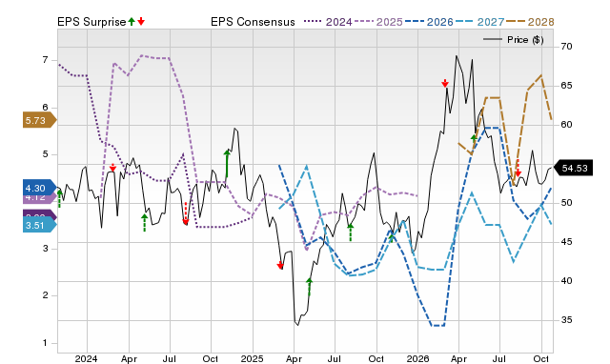Click the 2026 x-axis year label

pyautogui.click(x=417, y=358)
